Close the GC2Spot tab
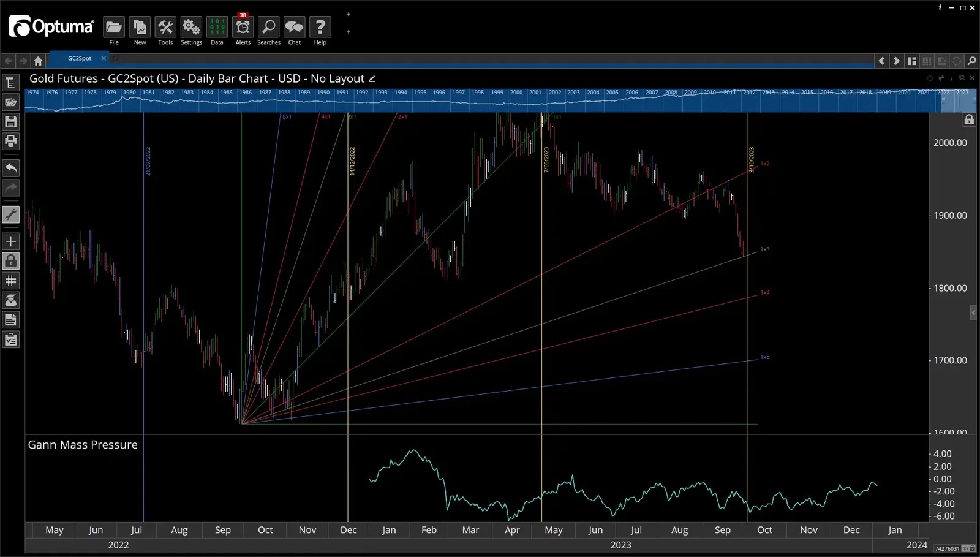This screenshot has width=980, height=557. (x=104, y=58)
